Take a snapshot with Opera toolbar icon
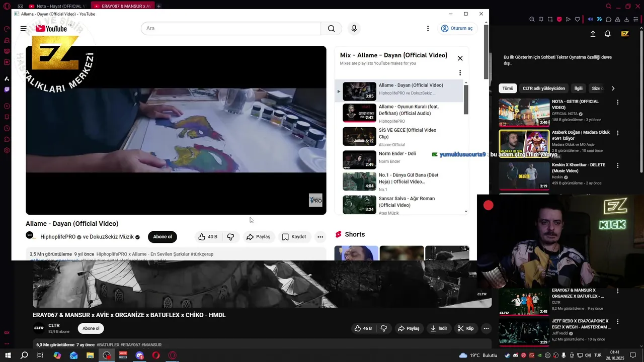 (550, 20)
